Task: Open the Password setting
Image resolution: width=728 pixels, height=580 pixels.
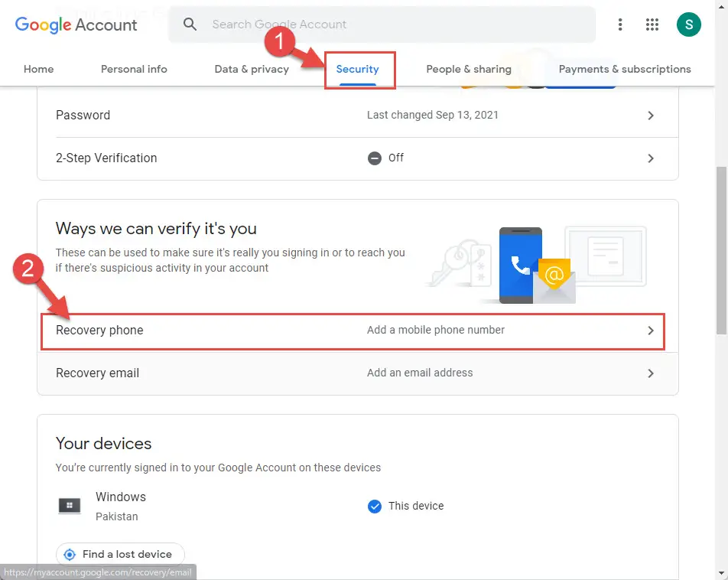Action: [x=358, y=116]
